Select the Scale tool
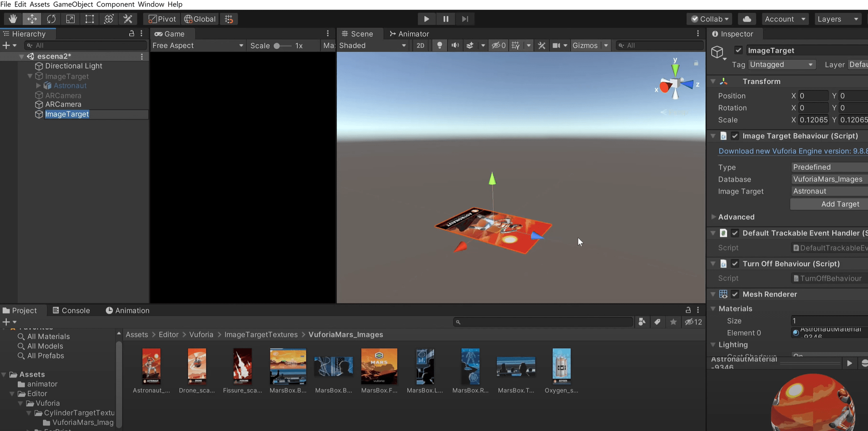The image size is (868, 431). (70, 19)
